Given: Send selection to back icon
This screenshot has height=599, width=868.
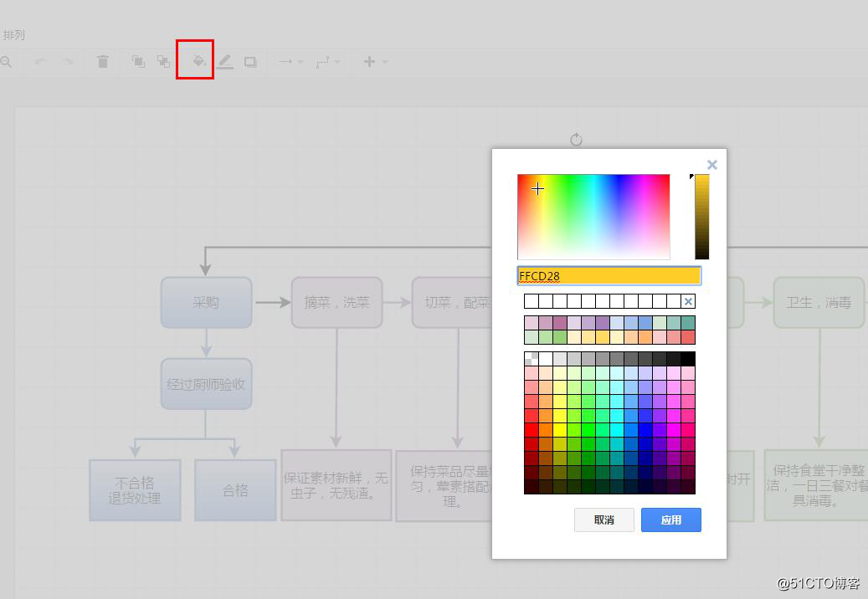Looking at the screenshot, I should (163, 61).
